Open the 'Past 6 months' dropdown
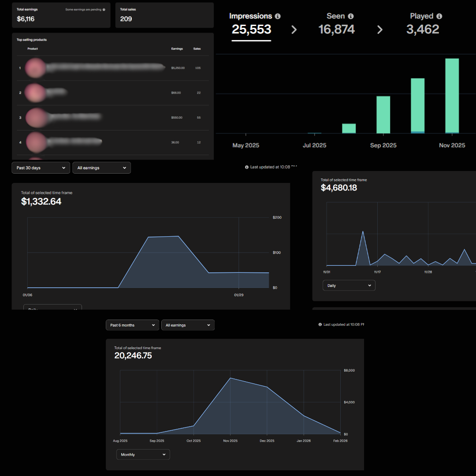 tap(132, 325)
